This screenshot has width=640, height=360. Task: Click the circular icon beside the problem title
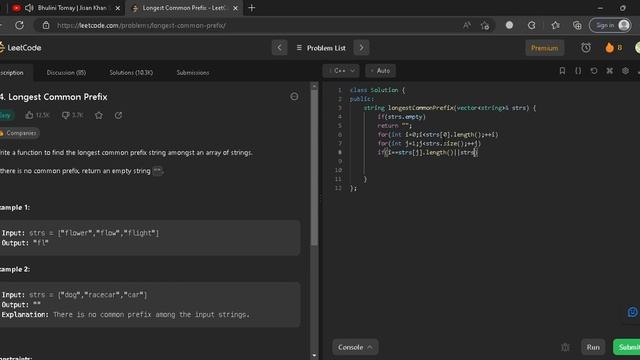pyautogui.click(x=294, y=97)
